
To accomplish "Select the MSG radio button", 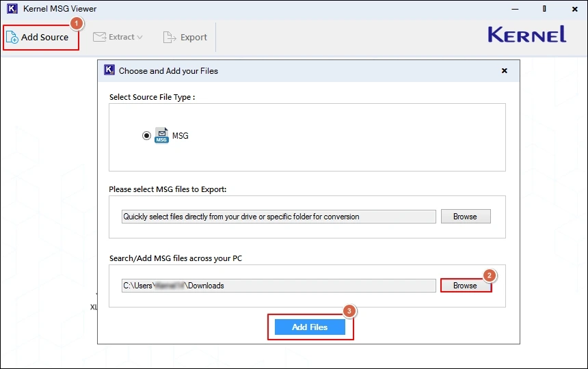I will (x=146, y=135).
